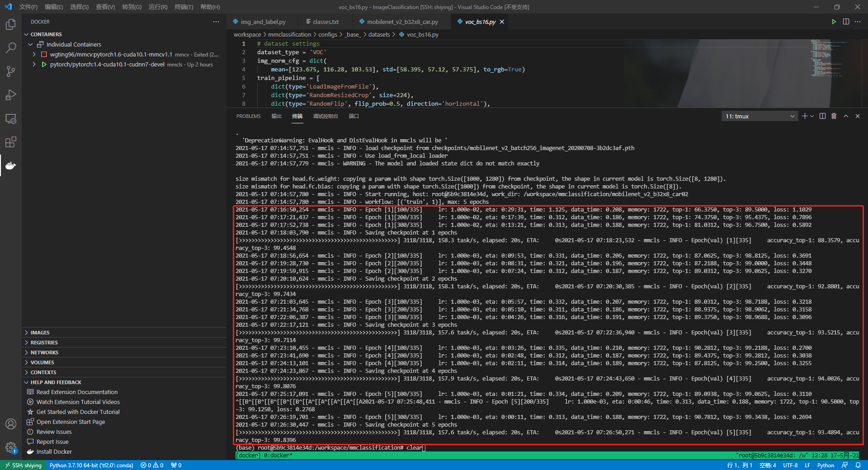This screenshot has height=470, width=868.
Task: Close the voc_bs16.py editor tab
Action: (502, 22)
